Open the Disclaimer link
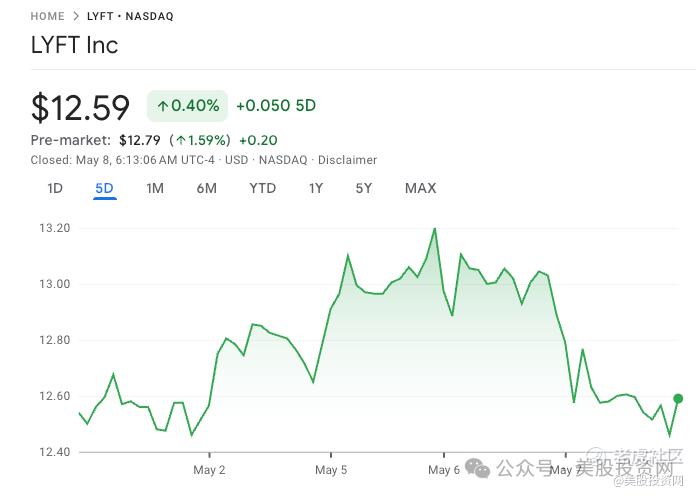This screenshot has width=696, height=496. 347,160
